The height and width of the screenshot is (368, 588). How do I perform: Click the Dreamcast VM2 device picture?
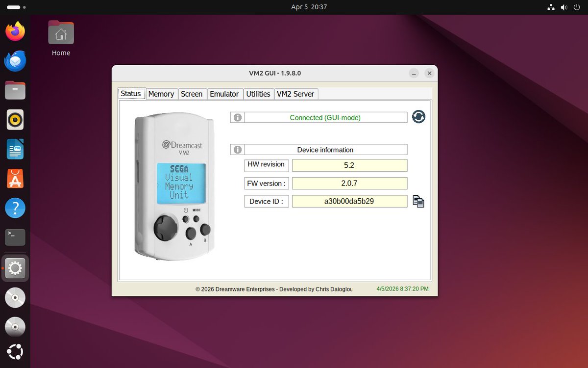[x=174, y=187]
